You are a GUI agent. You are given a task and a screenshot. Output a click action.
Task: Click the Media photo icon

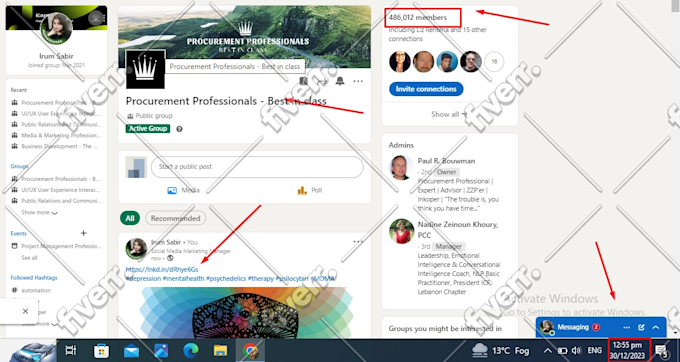172,190
